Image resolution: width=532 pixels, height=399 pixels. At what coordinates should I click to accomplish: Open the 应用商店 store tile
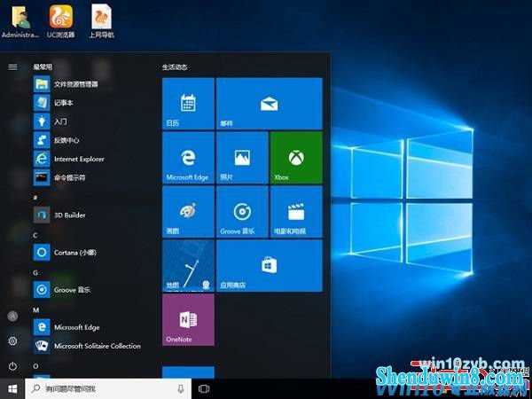tap(269, 266)
